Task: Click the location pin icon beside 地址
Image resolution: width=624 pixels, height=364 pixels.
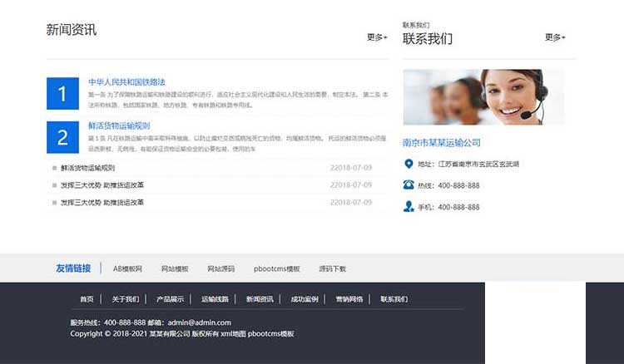Action: click(x=409, y=164)
